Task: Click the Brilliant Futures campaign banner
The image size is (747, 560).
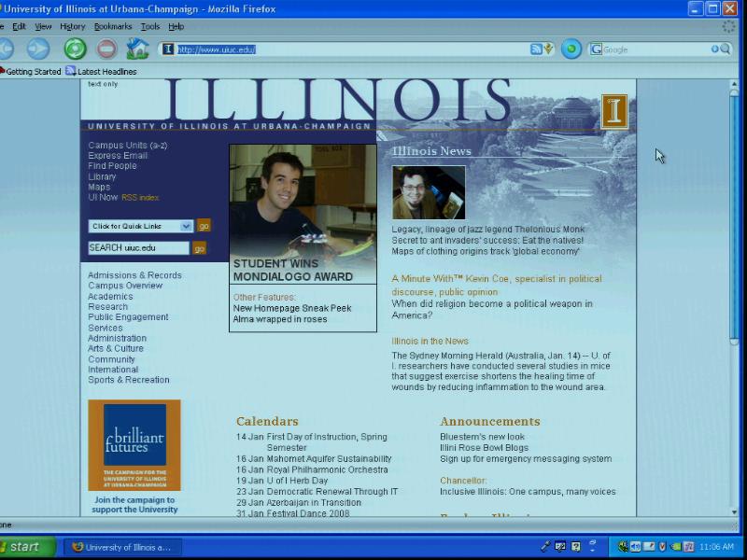Action: point(134,446)
